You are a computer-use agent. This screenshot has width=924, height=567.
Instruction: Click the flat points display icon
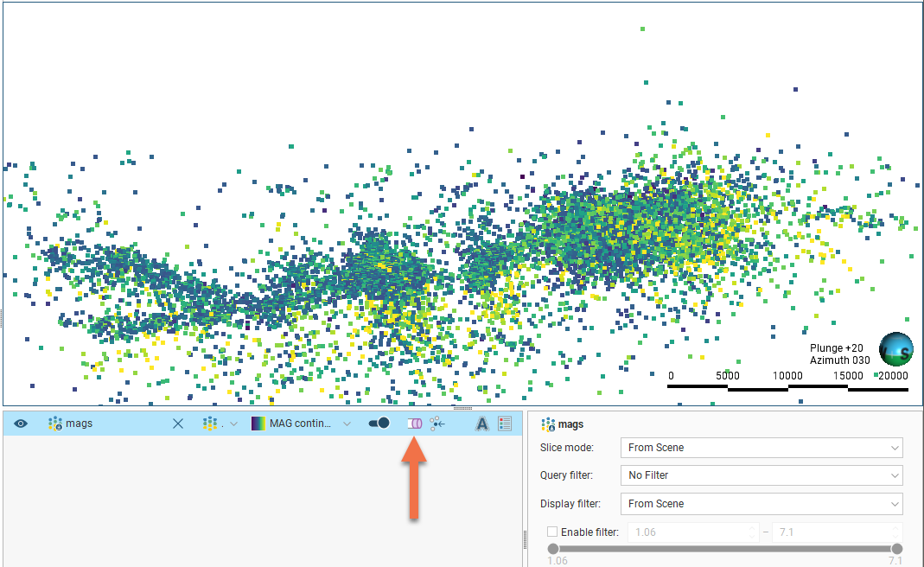(x=414, y=424)
